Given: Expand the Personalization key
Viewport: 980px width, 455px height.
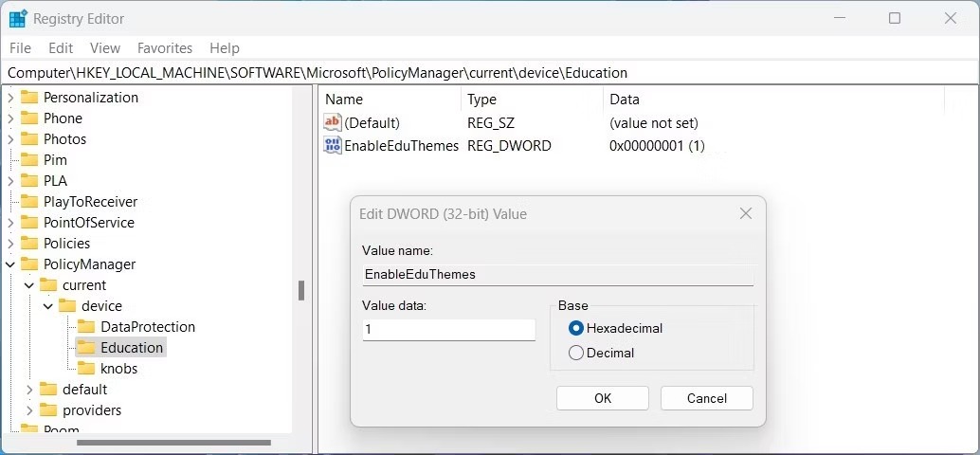Looking at the screenshot, I should (10, 98).
